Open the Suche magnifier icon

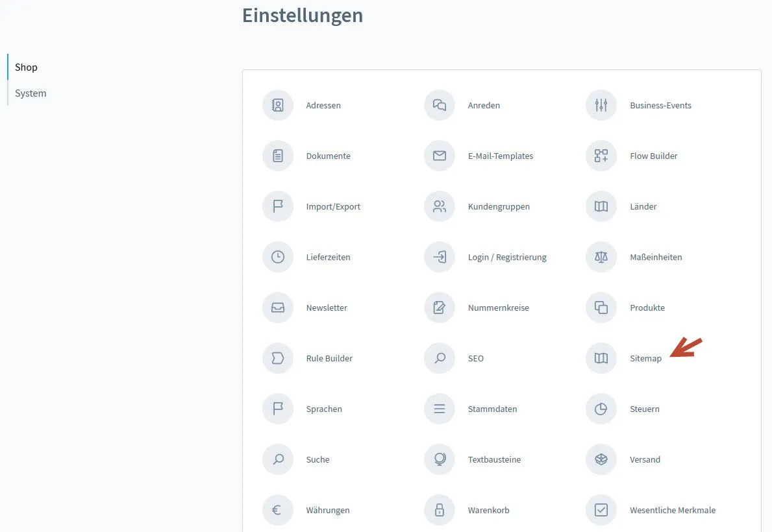click(278, 459)
